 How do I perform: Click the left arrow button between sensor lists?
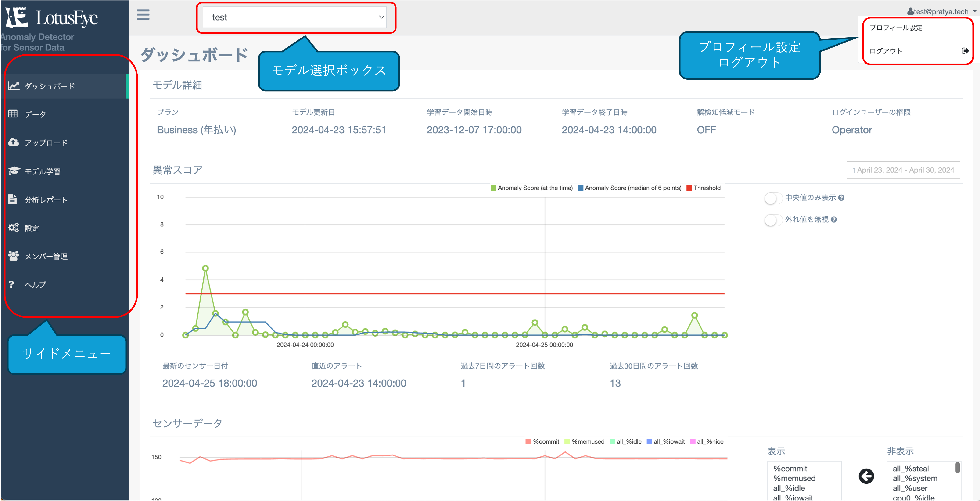click(866, 476)
